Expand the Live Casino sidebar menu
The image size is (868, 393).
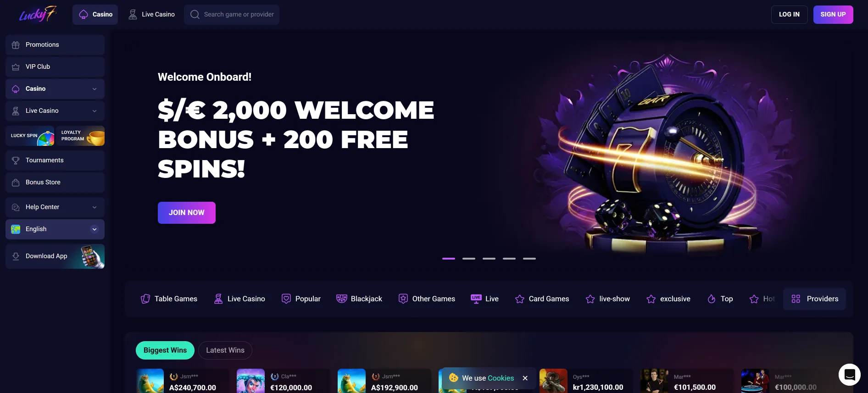point(55,111)
